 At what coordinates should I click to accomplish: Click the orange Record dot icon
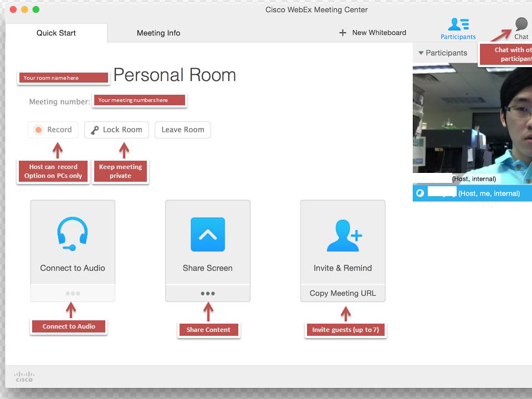[38, 130]
